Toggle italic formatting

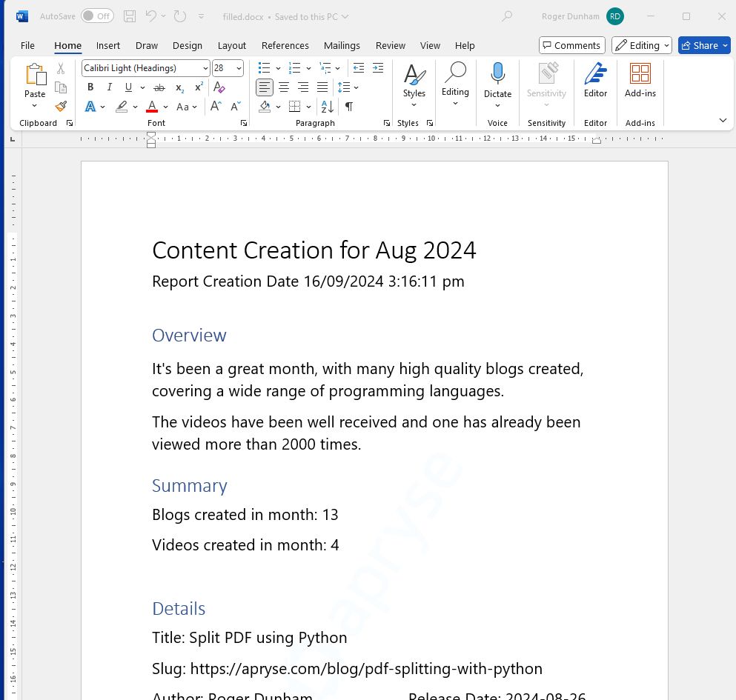click(110, 87)
